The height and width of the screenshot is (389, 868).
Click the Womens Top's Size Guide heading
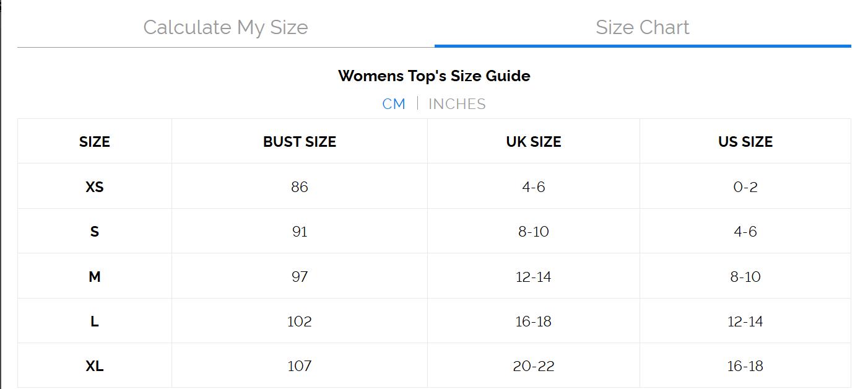[x=434, y=76]
